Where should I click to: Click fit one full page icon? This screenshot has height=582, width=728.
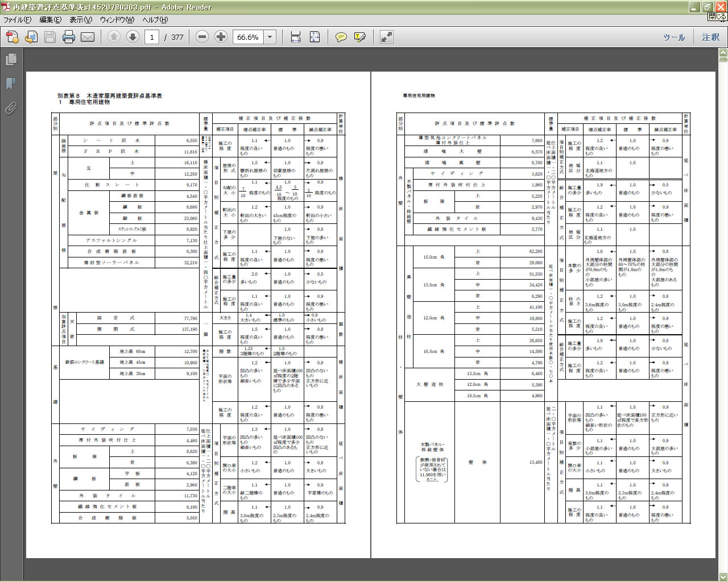(315, 37)
